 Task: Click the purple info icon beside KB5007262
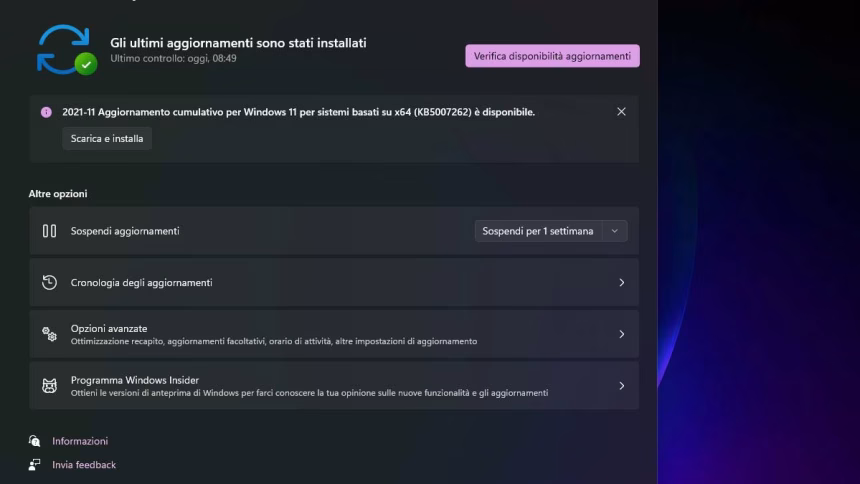pyautogui.click(x=46, y=112)
